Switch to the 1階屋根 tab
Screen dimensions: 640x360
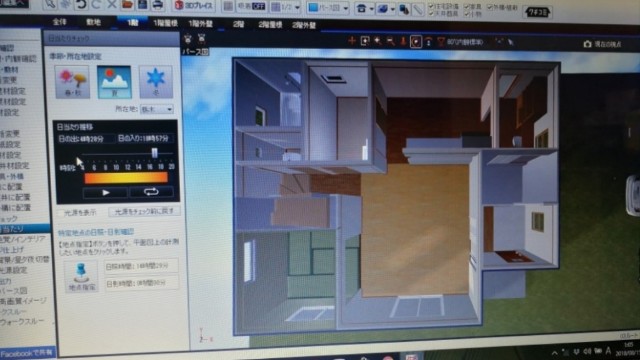165,23
